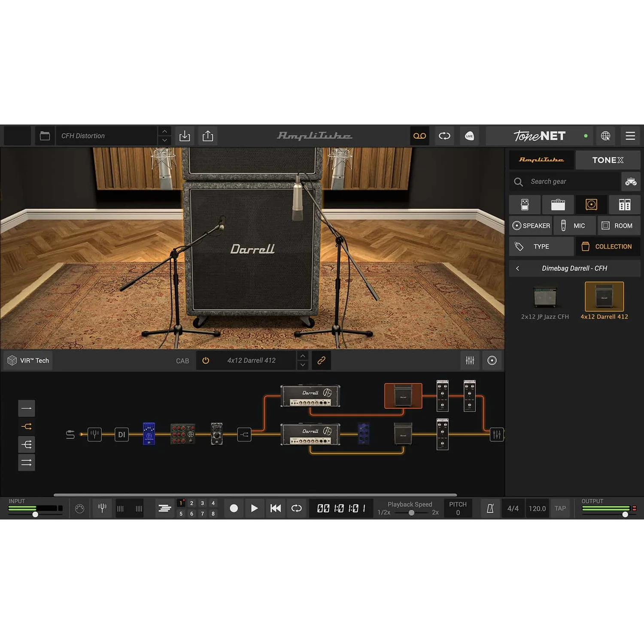This screenshot has width=644, height=644.
Task: Go back from Dimebag Darrell - CFH collection
Action: click(517, 268)
